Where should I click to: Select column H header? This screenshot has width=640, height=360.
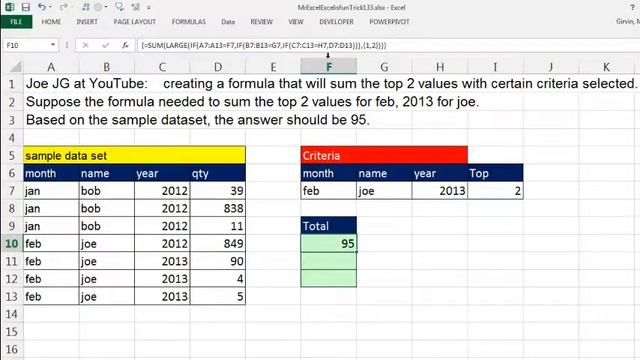click(440, 67)
